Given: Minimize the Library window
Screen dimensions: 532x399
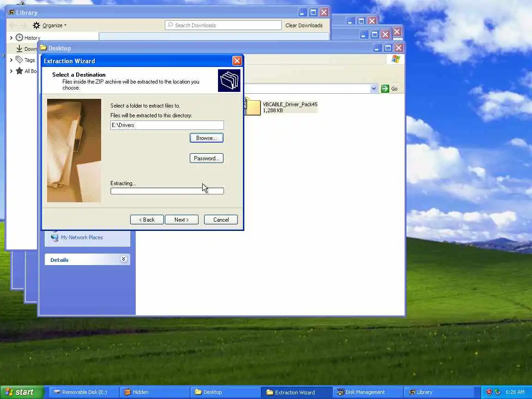Looking at the screenshot, I should (x=302, y=12).
